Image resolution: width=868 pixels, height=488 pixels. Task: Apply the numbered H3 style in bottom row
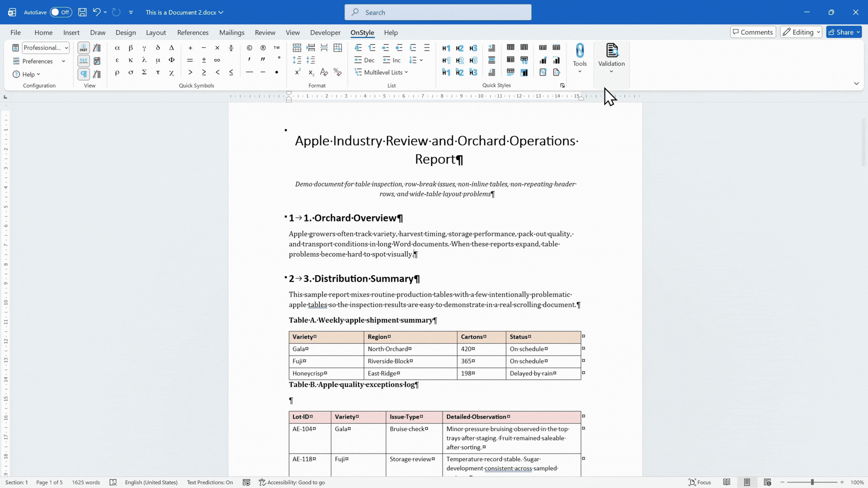click(x=473, y=72)
